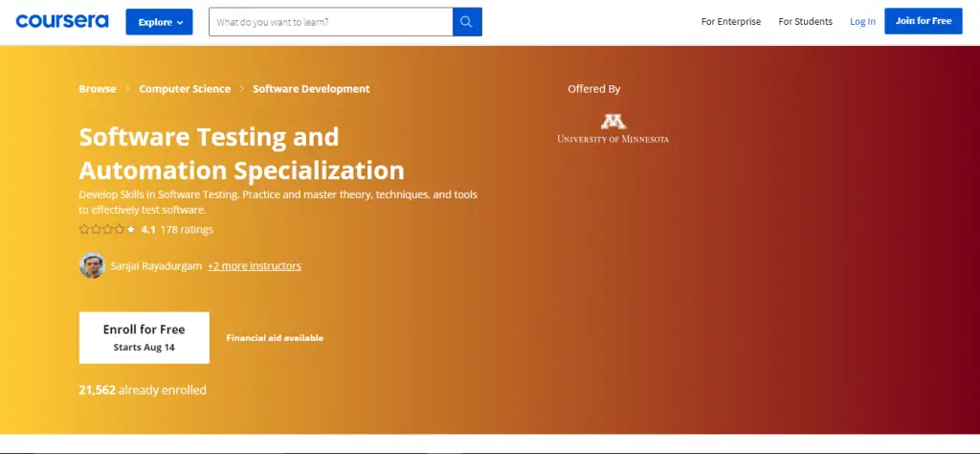
Task: Open the Explore dropdown menu
Action: (159, 22)
